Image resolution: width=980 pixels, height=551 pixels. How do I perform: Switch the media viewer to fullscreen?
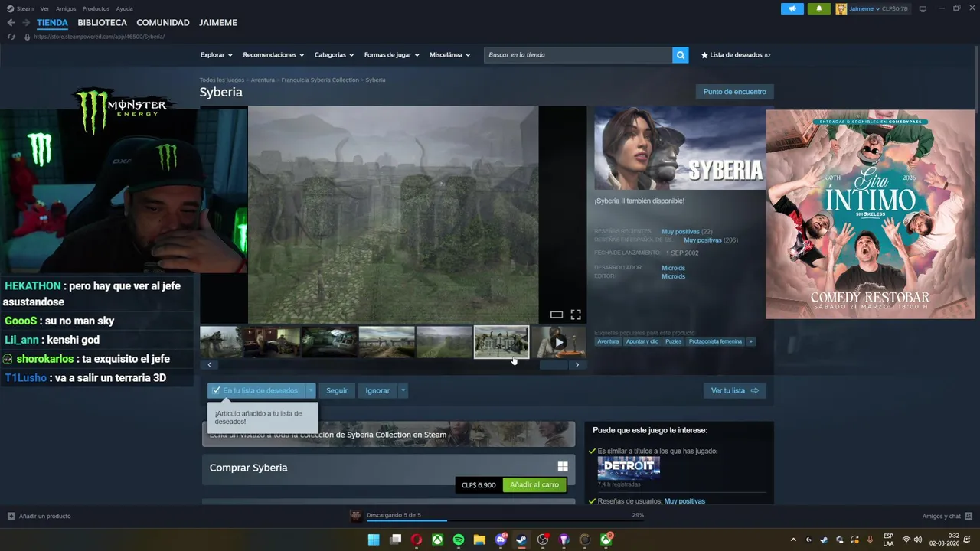pos(576,315)
